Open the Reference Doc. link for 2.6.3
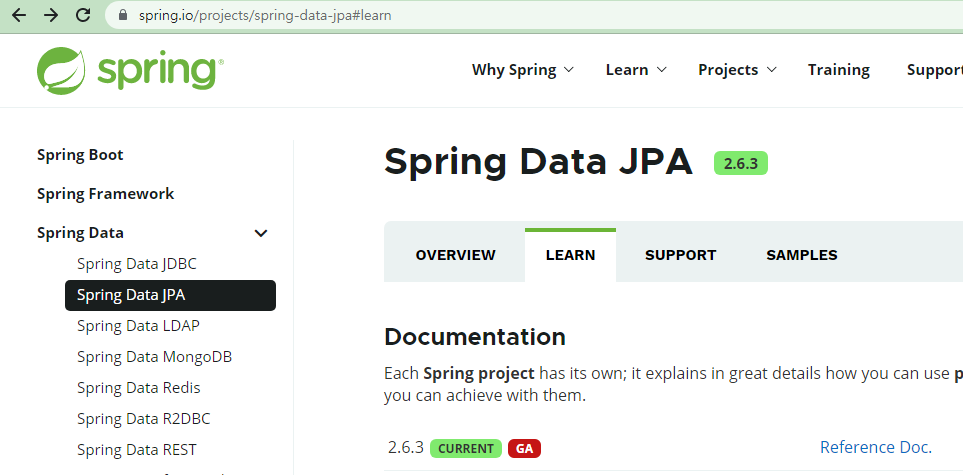Image resolution: width=963 pixels, height=475 pixels. [x=876, y=447]
